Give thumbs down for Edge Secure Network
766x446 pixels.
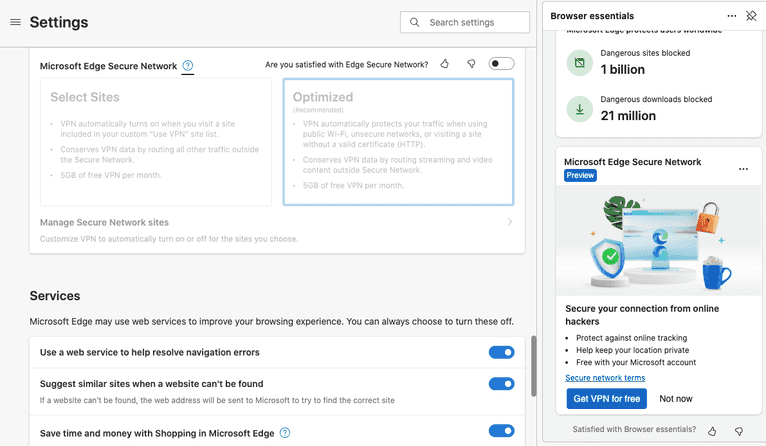471,64
